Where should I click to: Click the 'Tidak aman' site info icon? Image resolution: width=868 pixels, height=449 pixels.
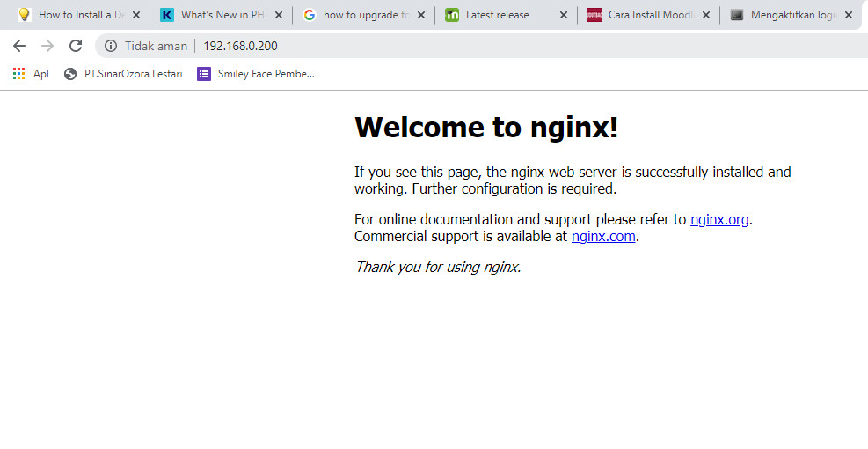point(111,46)
